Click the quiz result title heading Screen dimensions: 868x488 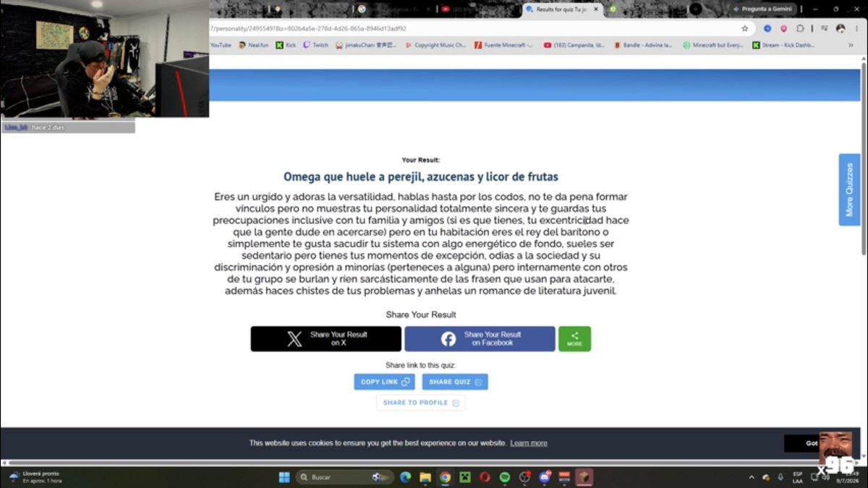point(421,176)
